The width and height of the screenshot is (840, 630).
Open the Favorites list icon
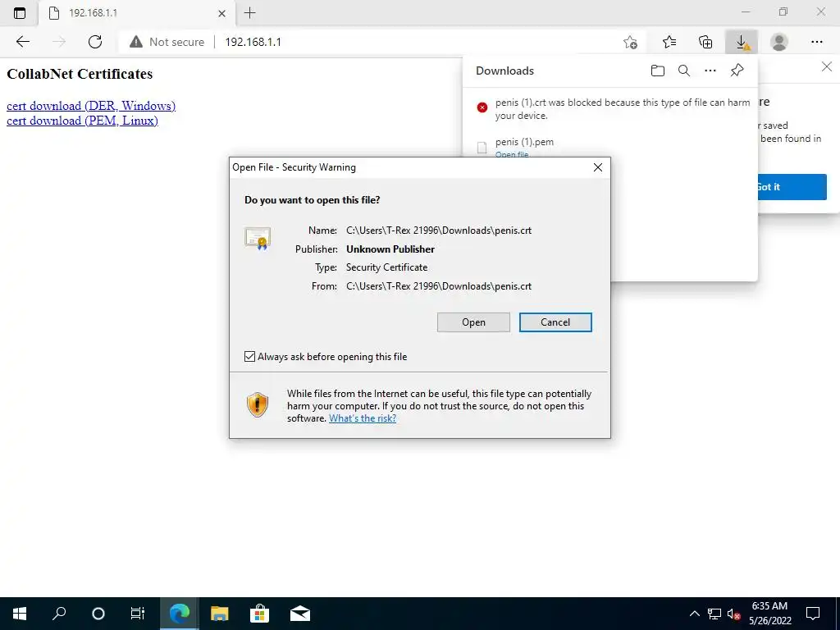coord(669,42)
